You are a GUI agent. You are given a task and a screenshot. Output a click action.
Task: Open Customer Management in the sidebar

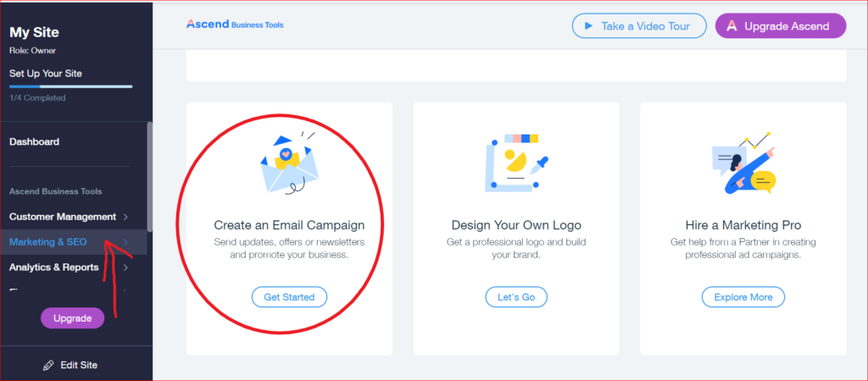[63, 217]
